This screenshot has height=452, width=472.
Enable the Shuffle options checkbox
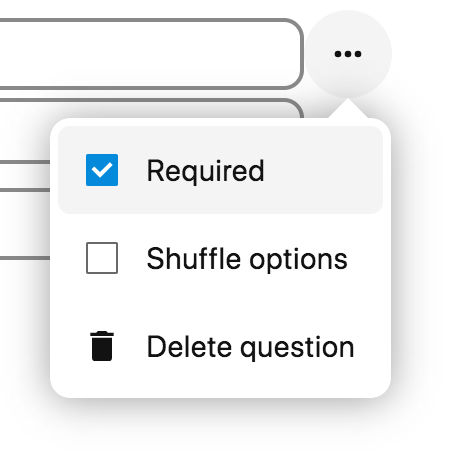(x=102, y=258)
